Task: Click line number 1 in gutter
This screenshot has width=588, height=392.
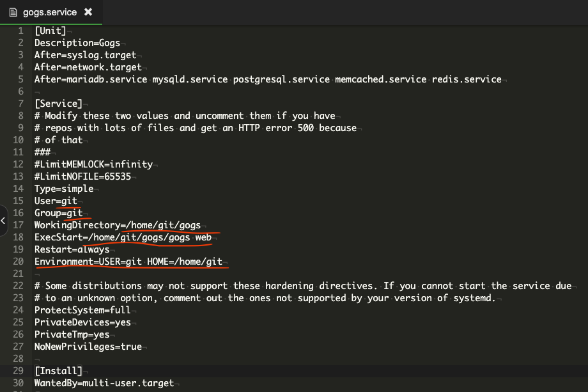Action: [20, 31]
